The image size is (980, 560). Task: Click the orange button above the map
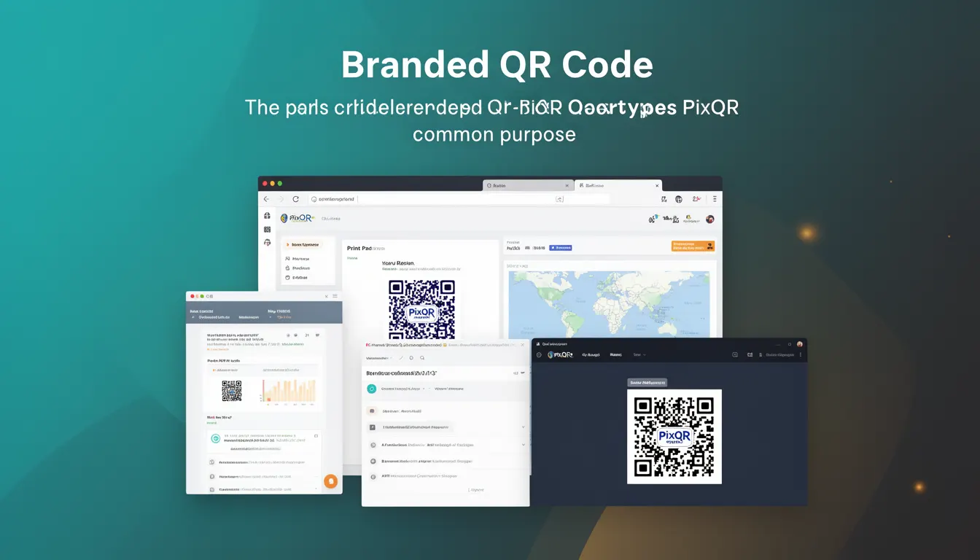tap(693, 246)
